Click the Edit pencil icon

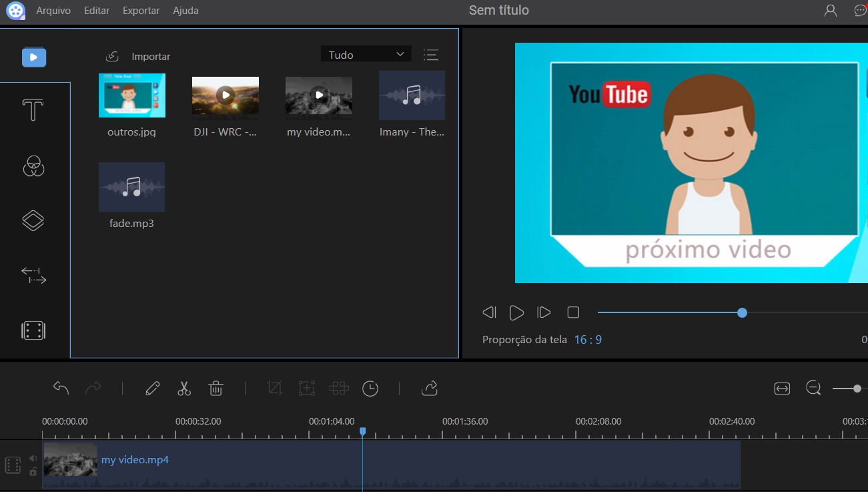(x=153, y=388)
